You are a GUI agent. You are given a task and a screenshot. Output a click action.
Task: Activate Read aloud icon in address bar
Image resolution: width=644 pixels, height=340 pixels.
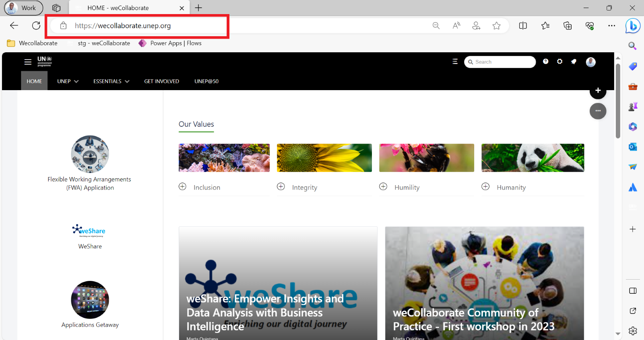456,26
